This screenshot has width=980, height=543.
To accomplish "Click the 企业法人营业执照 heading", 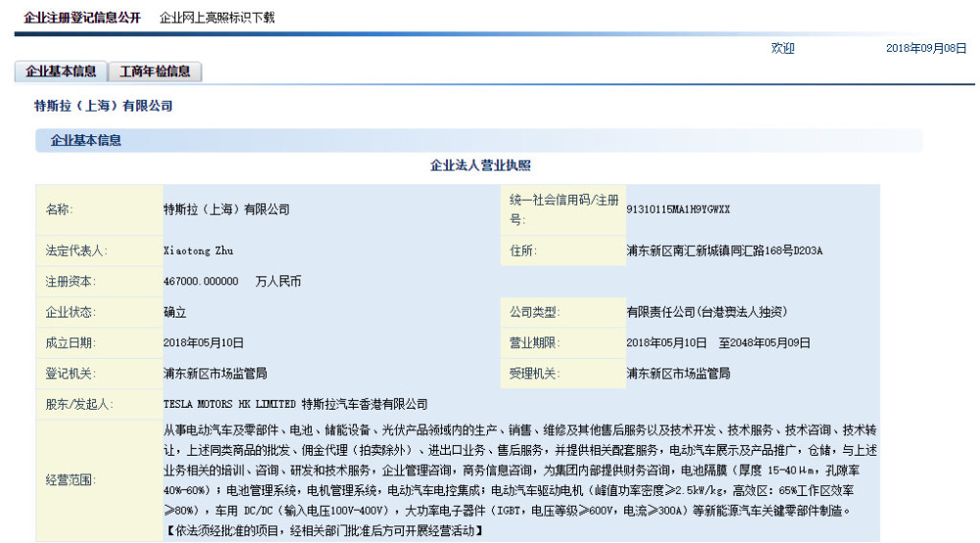I will (480, 166).
